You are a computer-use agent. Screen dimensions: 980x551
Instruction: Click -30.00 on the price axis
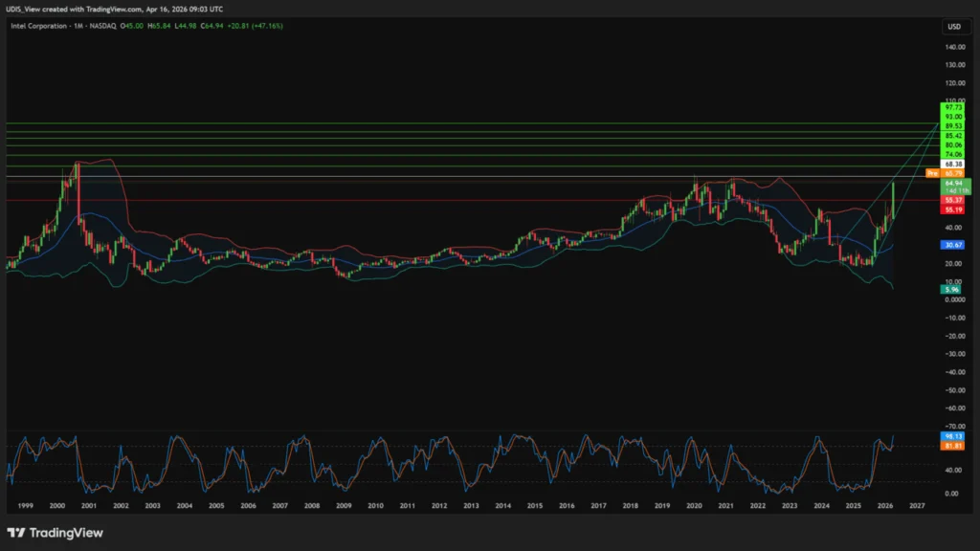tap(955, 354)
